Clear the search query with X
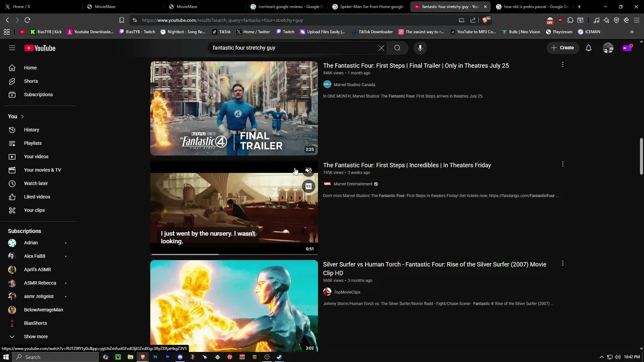The height and width of the screenshot is (362, 644). tap(381, 48)
